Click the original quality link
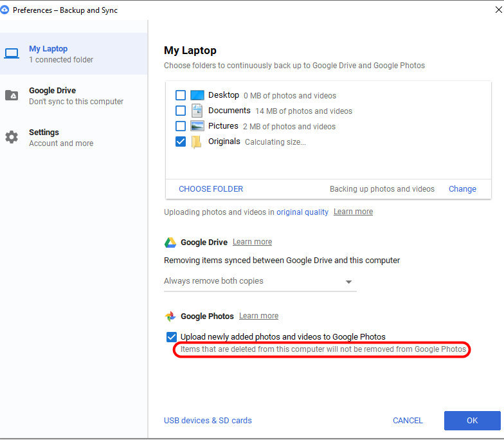Image resolution: width=504 pixels, height=440 pixels. tap(302, 212)
